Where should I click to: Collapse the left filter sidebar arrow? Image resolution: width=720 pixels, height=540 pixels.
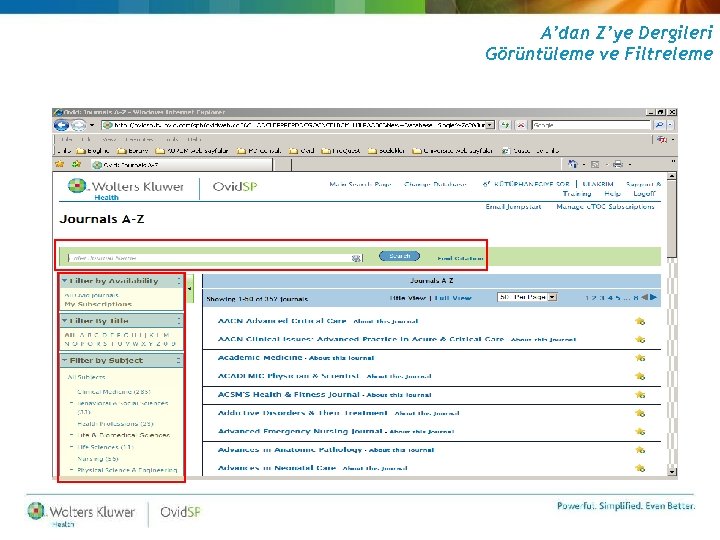tap(190, 289)
